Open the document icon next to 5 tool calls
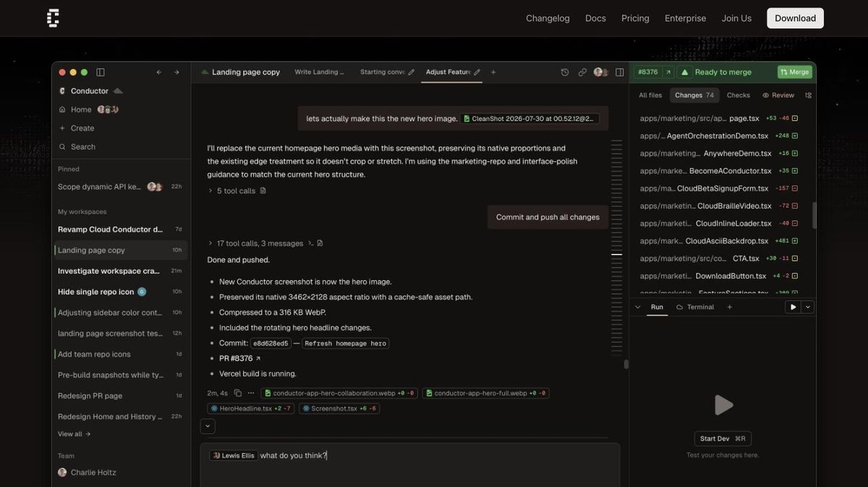This screenshot has height=487, width=868. [263, 191]
